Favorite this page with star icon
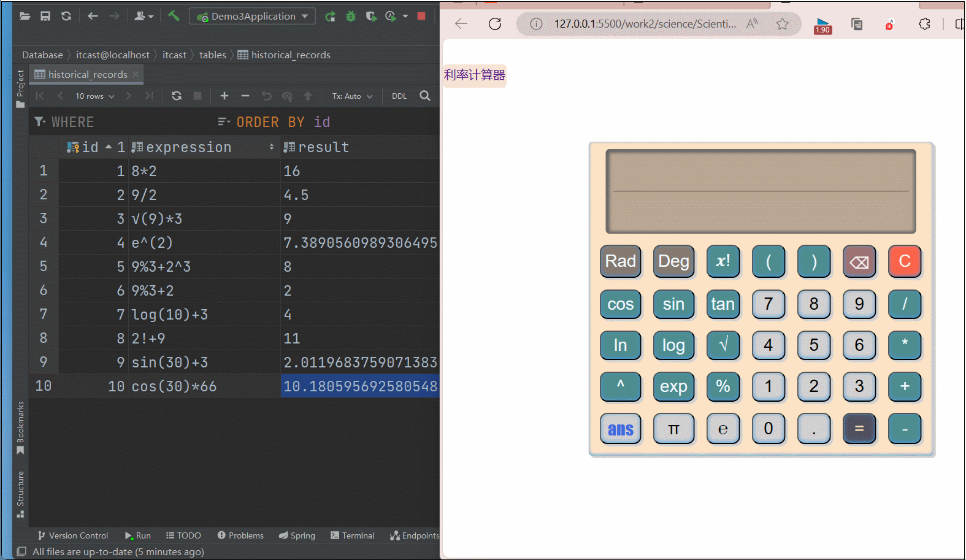 tap(782, 24)
